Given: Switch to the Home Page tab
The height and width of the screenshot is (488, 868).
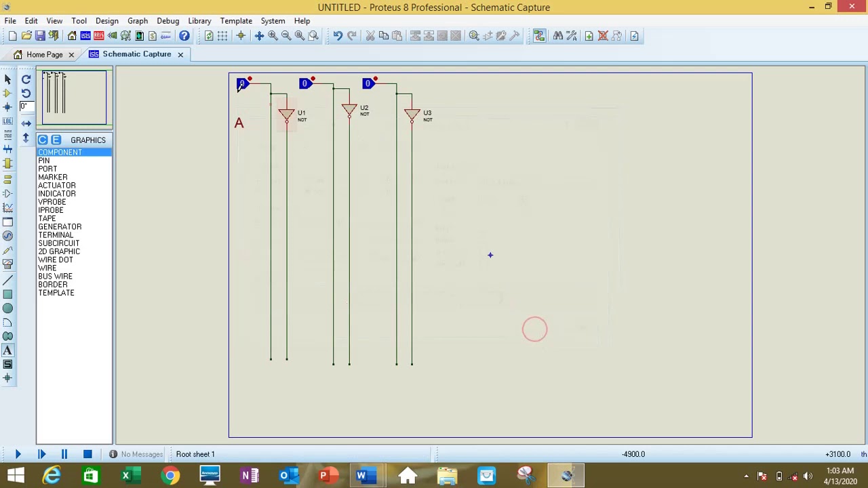Looking at the screenshot, I should pos(45,54).
